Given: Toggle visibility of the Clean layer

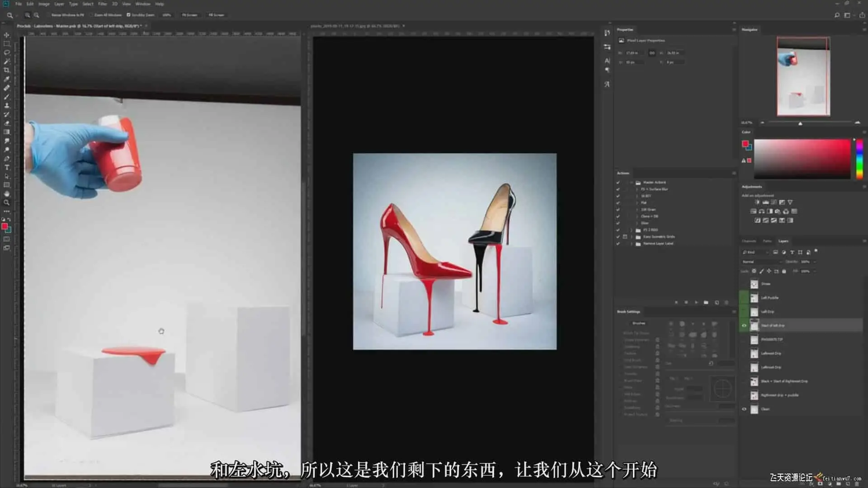Looking at the screenshot, I should pos(744,409).
